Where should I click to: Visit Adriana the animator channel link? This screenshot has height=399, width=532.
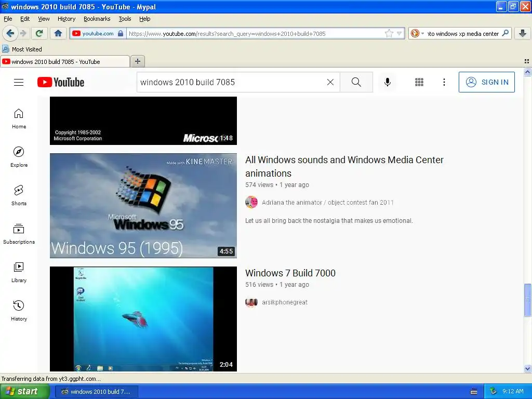pyautogui.click(x=328, y=203)
